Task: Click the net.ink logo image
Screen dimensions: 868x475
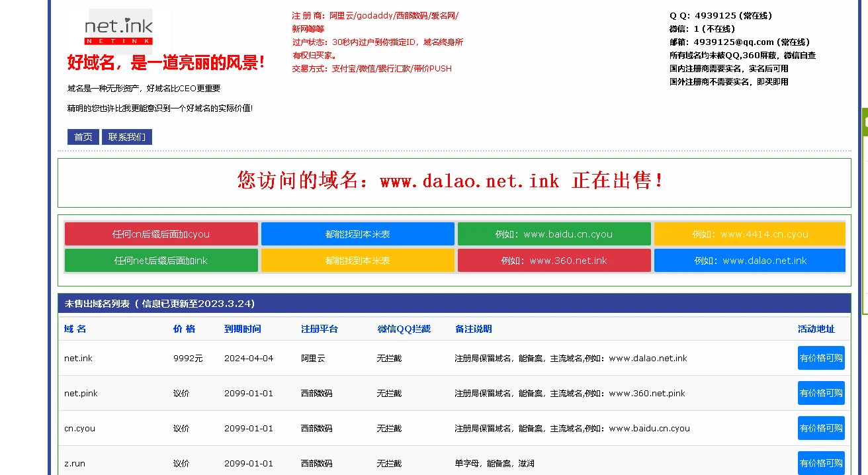Action: click(x=118, y=30)
